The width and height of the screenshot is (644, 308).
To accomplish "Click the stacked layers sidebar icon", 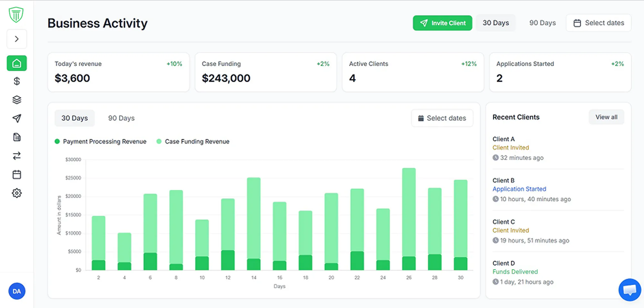I will coord(17,100).
